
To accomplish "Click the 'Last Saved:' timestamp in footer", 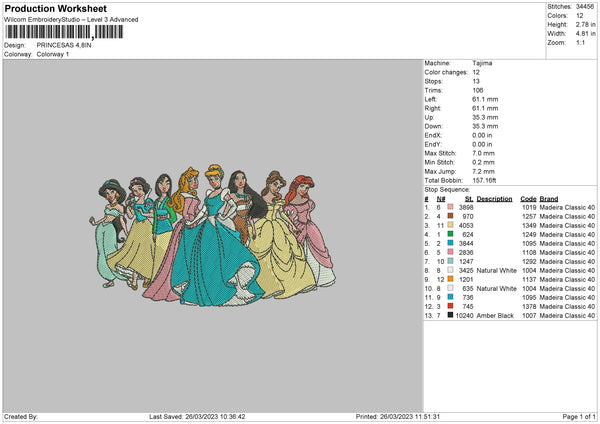I will pos(197,416).
